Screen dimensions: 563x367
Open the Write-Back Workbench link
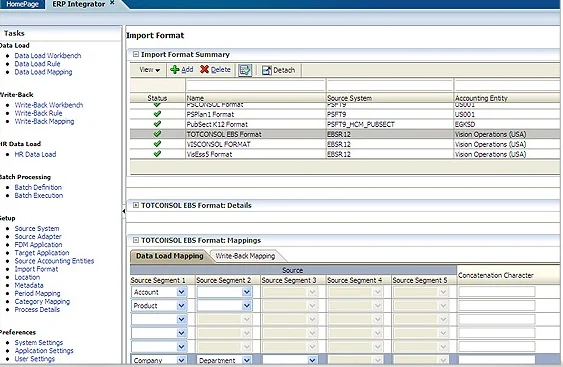[49, 105]
